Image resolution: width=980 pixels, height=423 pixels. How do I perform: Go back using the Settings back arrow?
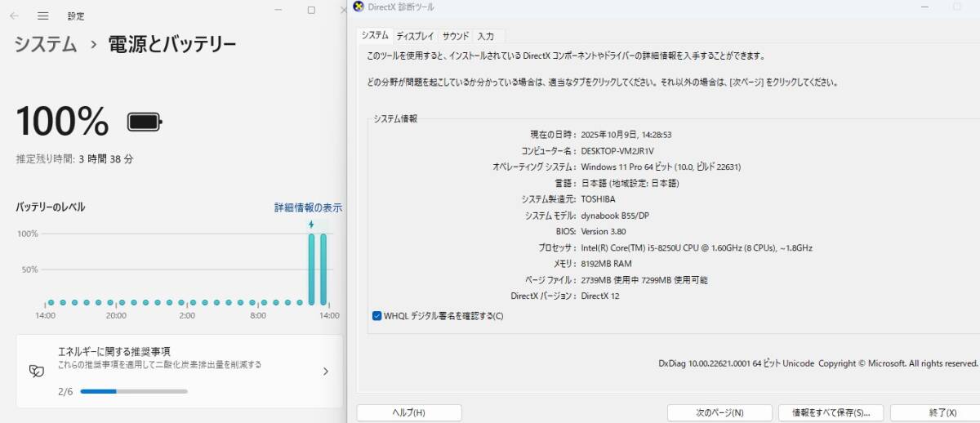click(x=16, y=16)
